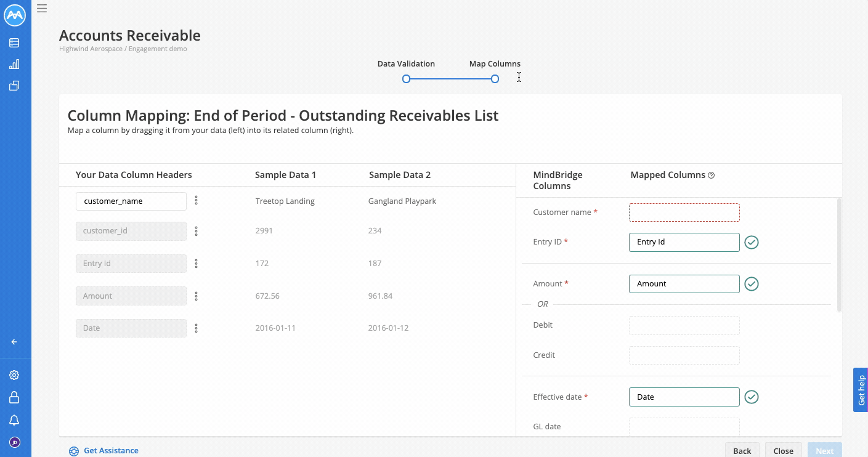Collapse the sidebar with the arrow

pos(15,342)
